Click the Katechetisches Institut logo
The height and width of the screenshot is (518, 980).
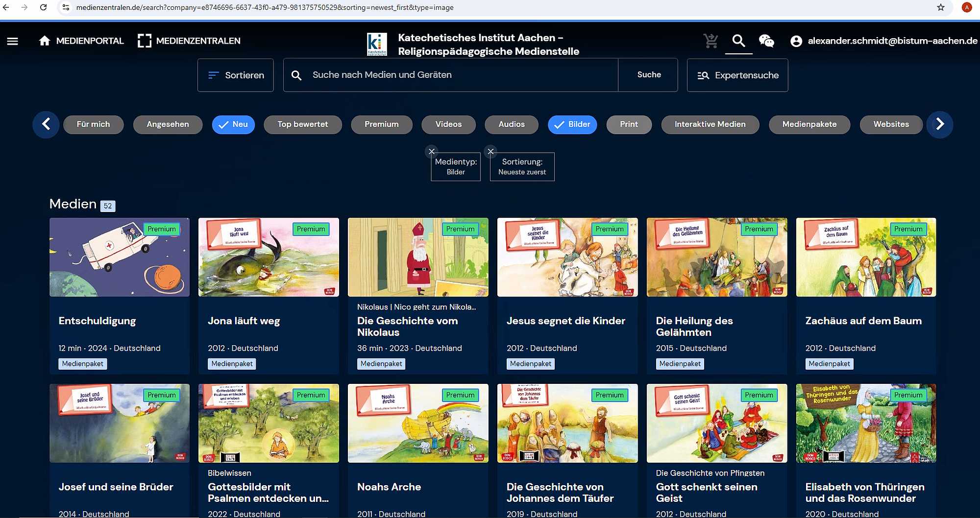(x=377, y=44)
